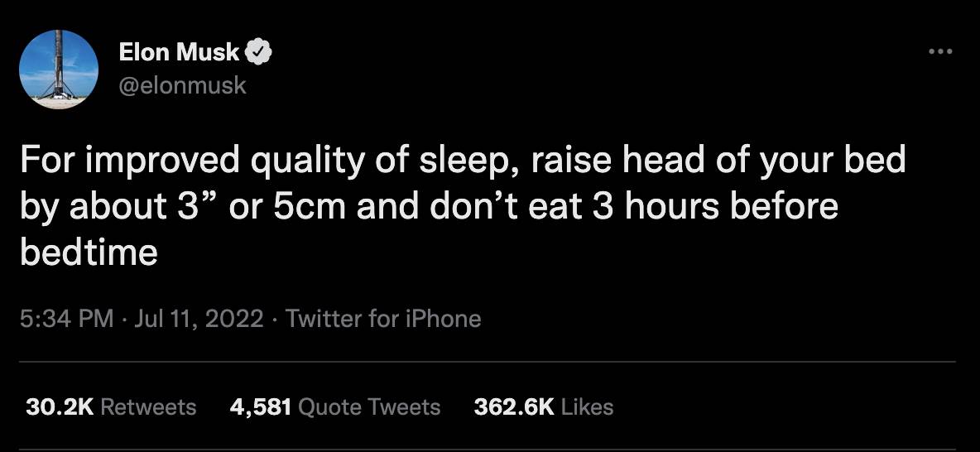
Task: Open the three-dot more options menu
Action: (941, 52)
